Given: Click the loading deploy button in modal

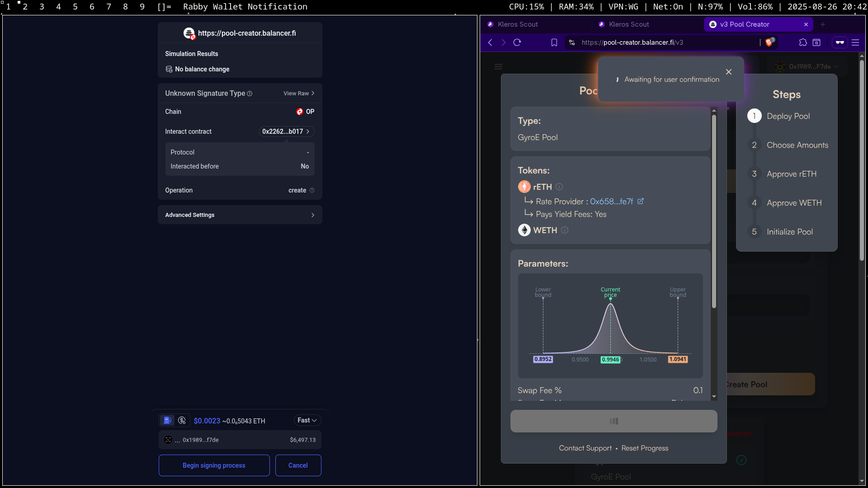Looking at the screenshot, I should click(613, 421).
